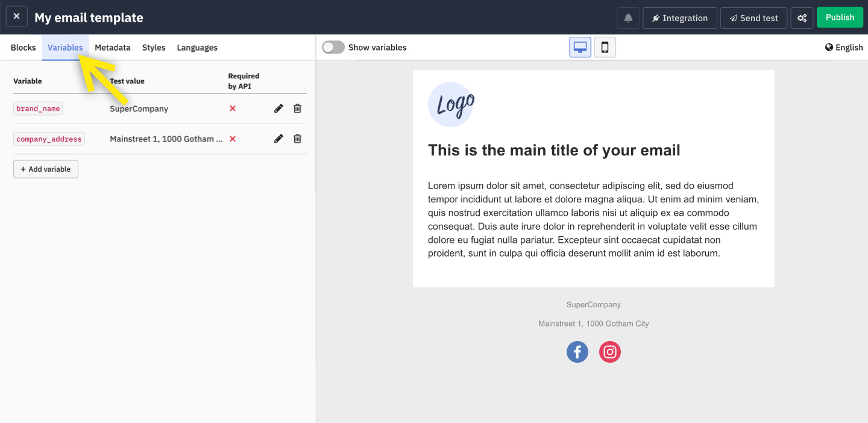Screen dimensions: 868x423
Task: Switch to desktop preview
Action: 580,47
